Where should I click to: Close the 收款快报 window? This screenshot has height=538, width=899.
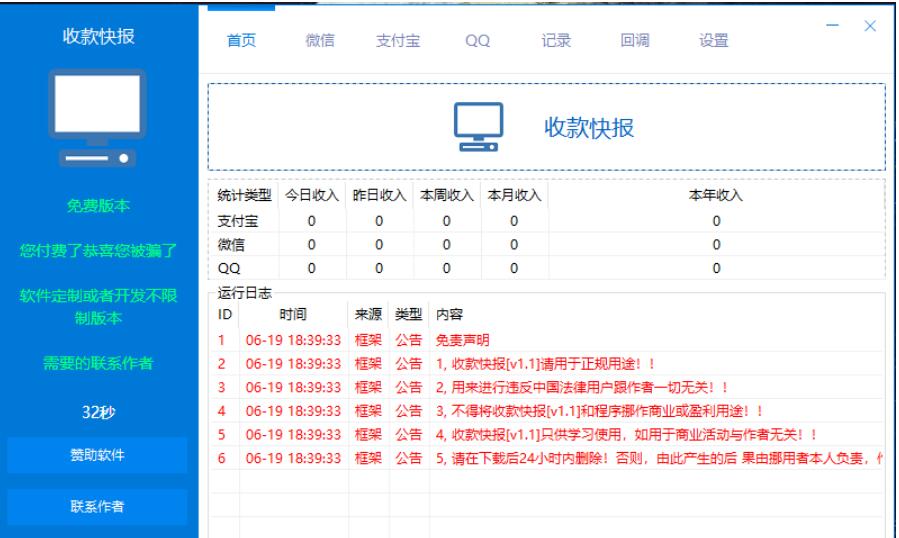(x=870, y=26)
